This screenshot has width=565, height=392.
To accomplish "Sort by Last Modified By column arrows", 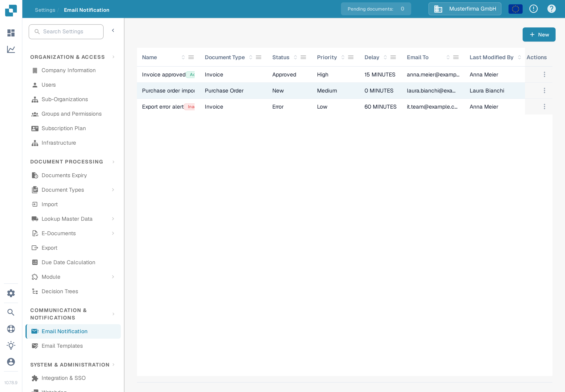I will 519,57.
